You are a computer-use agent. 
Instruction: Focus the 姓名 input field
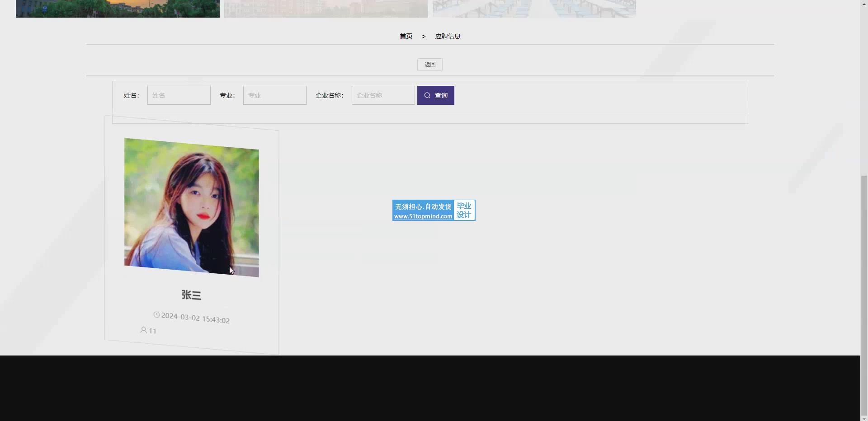(x=179, y=95)
